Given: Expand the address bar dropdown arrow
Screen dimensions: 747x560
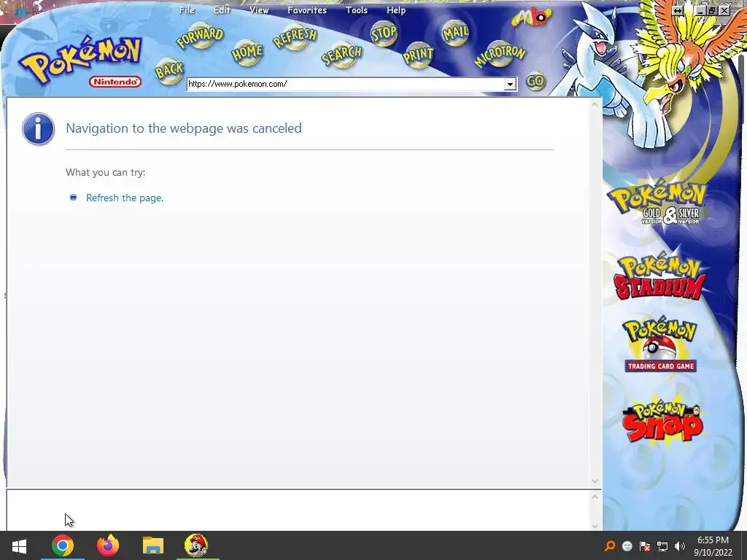Looking at the screenshot, I should click(x=510, y=85).
